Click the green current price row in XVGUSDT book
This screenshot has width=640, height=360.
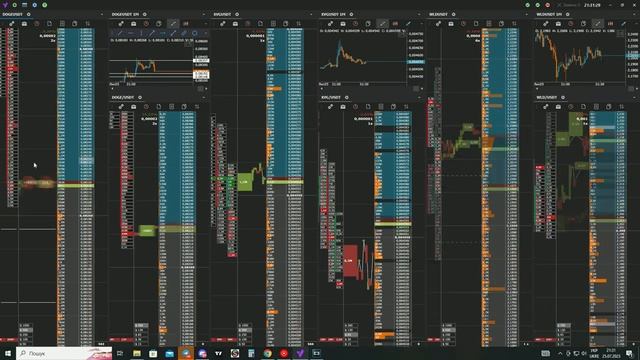(285, 182)
